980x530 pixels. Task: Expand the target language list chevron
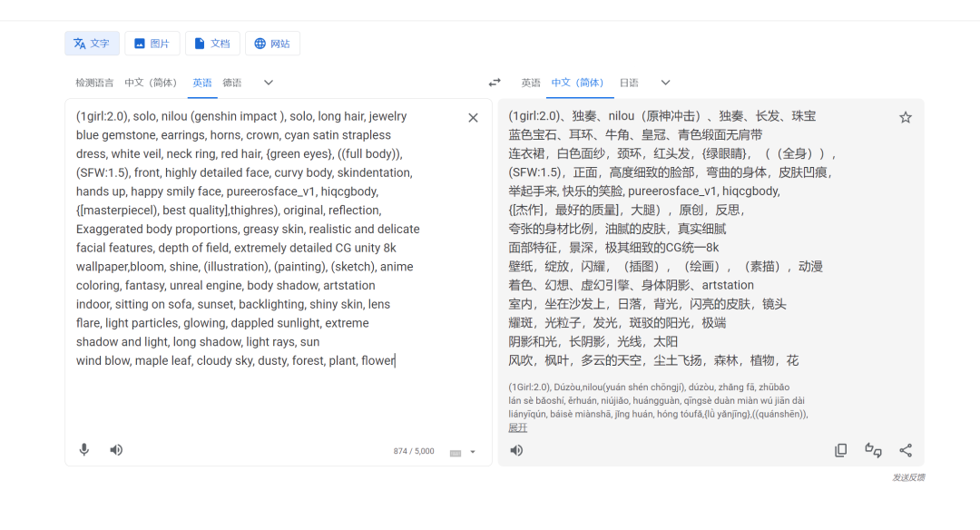tap(666, 83)
